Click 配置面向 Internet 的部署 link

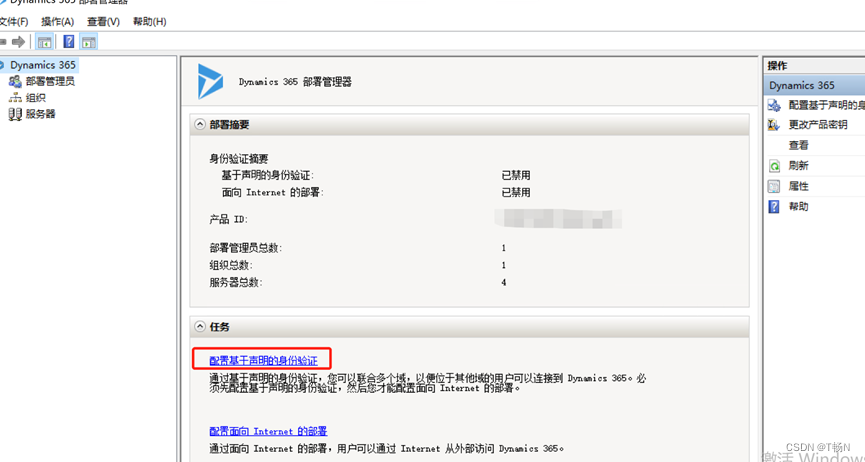(x=268, y=431)
